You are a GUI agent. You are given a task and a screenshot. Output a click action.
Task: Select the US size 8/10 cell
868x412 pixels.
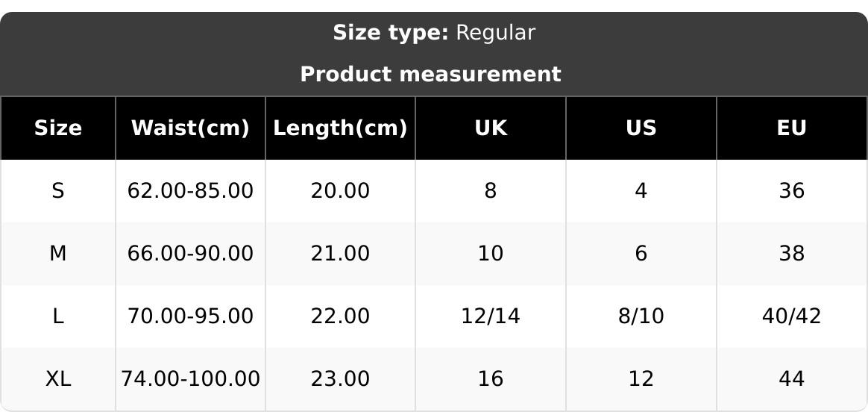tap(641, 316)
